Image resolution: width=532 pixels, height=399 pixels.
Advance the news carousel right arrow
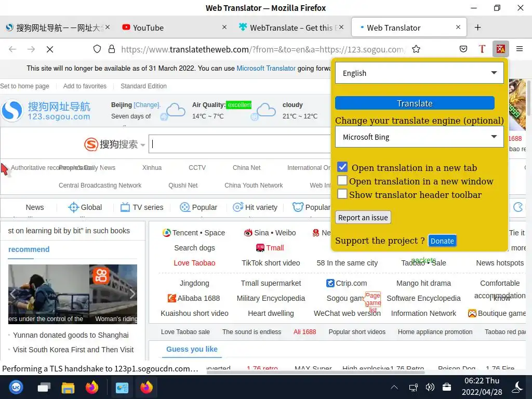pos(132,294)
